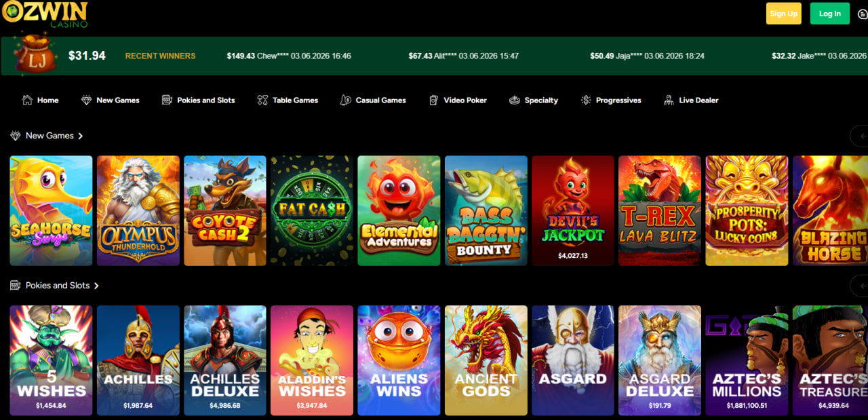Click the diamond icon beside New Games heading
868x420 pixels.
(x=16, y=136)
